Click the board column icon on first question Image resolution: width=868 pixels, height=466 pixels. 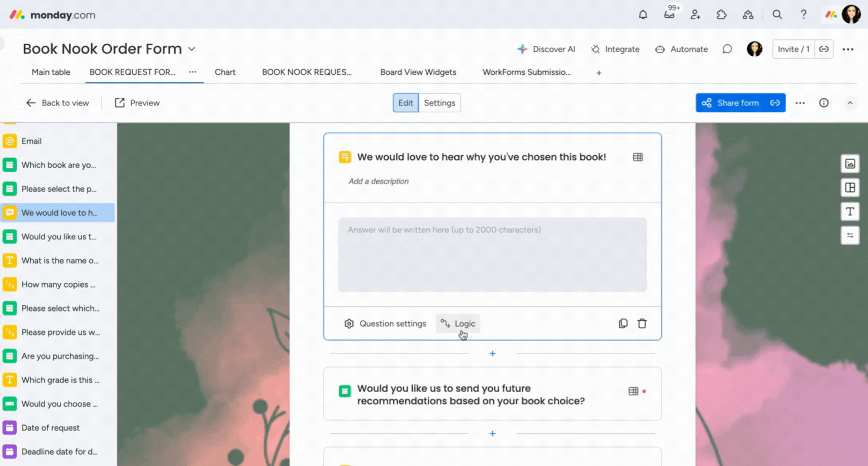[x=637, y=157]
